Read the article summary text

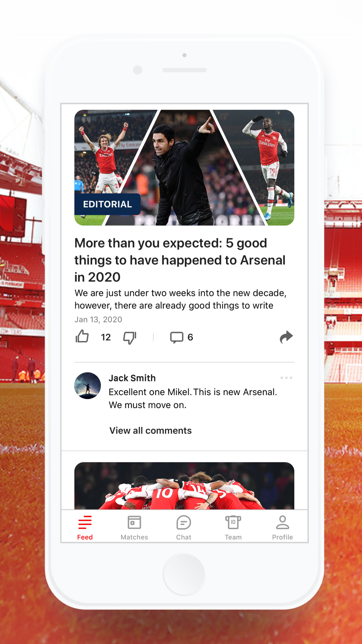tap(181, 299)
